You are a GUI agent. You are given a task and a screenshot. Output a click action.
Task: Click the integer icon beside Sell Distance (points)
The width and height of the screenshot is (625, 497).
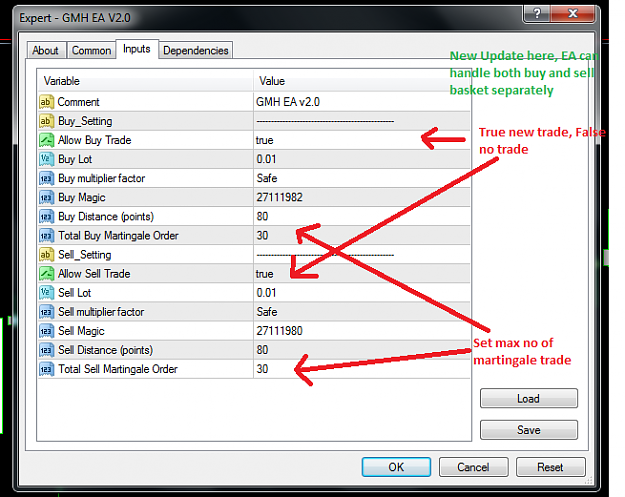[46, 350]
